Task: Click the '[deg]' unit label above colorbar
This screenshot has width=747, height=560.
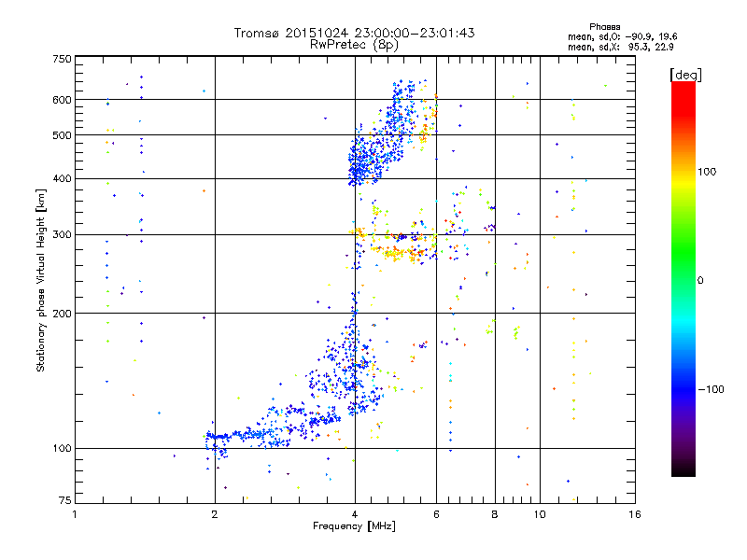Action: pyautogui.click(x=685, y=75)
